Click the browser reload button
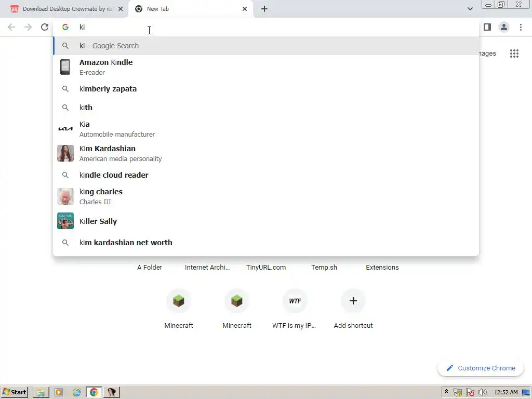Screen dimensions: 532x399 pyautogui.click(x=45, y=27)
